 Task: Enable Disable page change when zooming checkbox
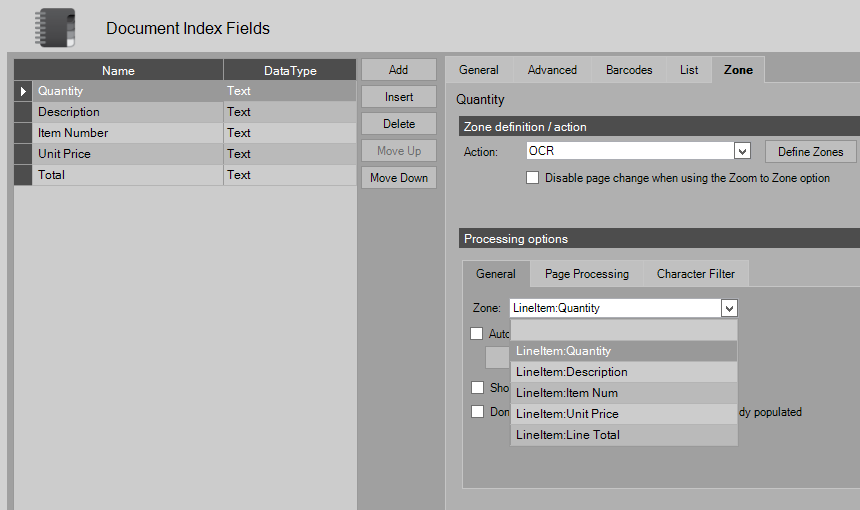coord(533,178)
